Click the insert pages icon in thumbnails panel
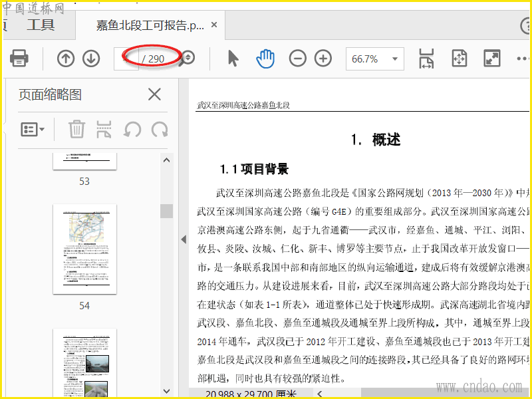 click(x=104, y=129)
